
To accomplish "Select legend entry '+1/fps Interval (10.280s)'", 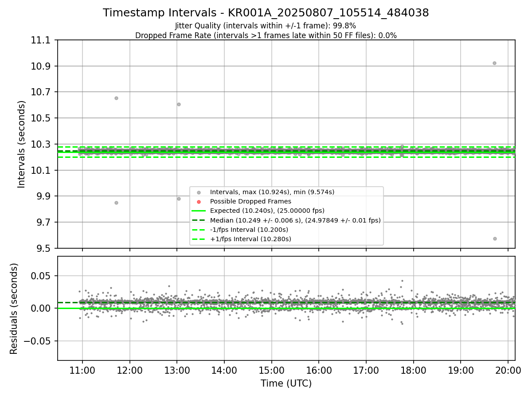I will (250, 239).
